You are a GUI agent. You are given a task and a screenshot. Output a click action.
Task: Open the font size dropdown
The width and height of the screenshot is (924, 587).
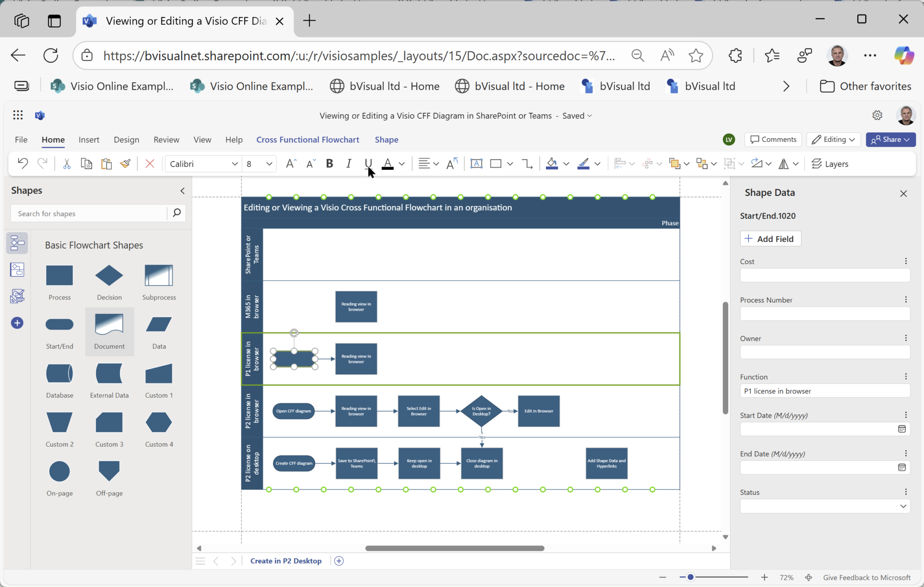click(268, 163)
